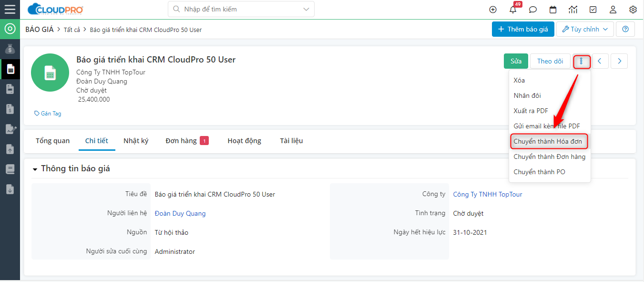Go to next record arrow
This screenshot has height=282, width=644.
click(x=619, y=61)
